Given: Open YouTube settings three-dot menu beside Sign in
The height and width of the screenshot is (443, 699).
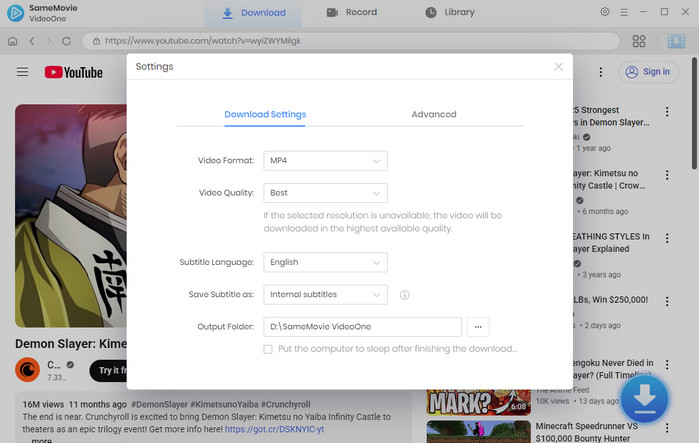Looking at the screenshot, I should pyautogui.click(x=600, y=72).
